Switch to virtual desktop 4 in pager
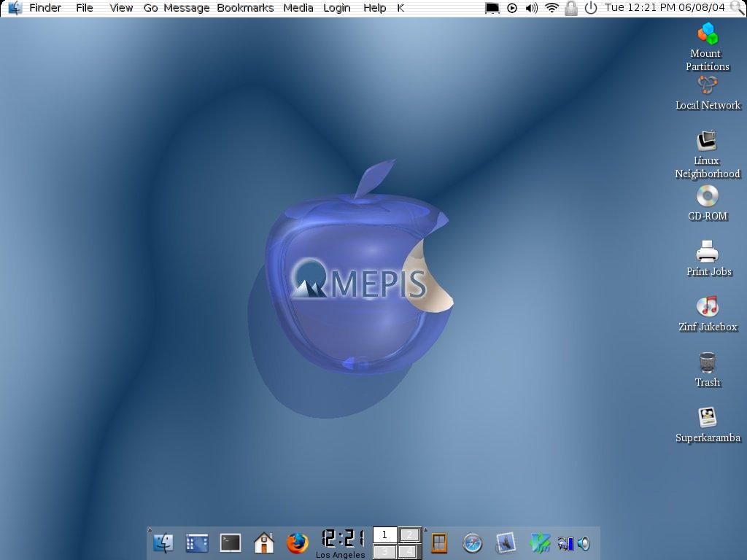 409,551
